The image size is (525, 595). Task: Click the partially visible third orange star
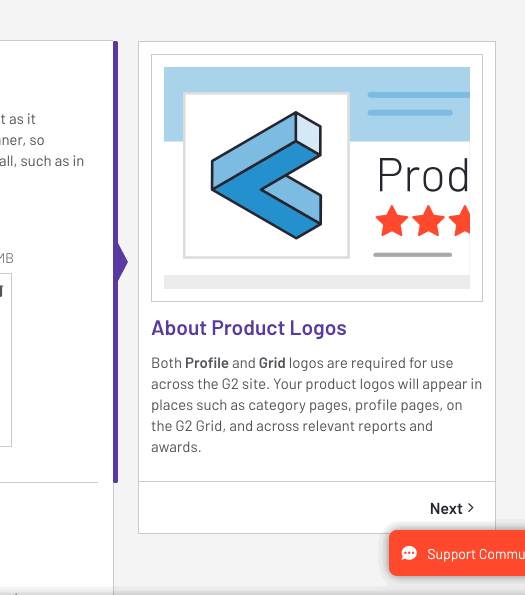coord(460,221)
